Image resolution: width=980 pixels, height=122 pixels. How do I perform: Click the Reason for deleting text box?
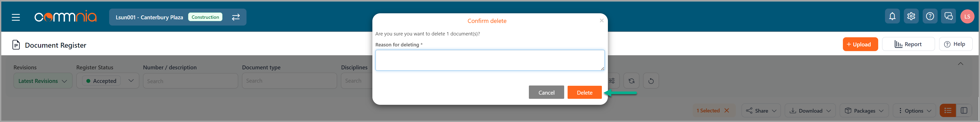(490, 60)
